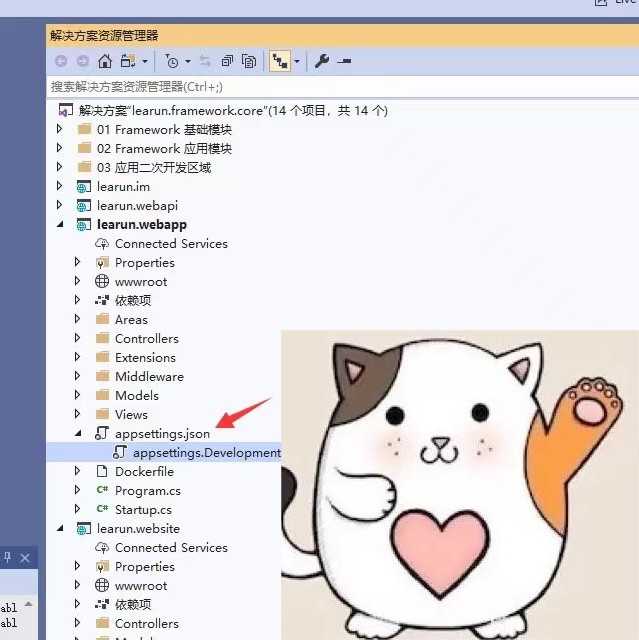Click the Pending Changes Filter clock icon
This screenshot has width=639, height=640.
tap(172, 61)
